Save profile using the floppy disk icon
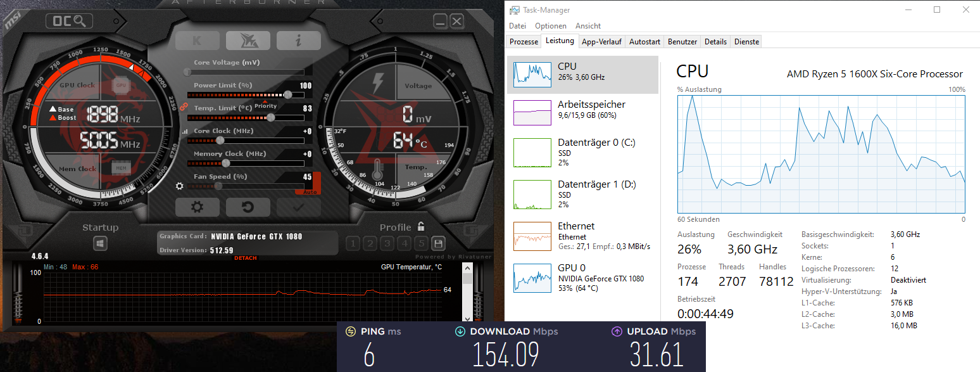Image resolution: width=980 pixels, height=372 pixels. 437,243
